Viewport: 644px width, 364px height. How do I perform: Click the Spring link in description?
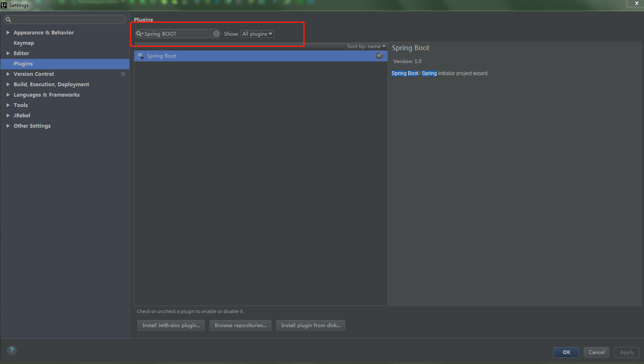coord(429,73)
